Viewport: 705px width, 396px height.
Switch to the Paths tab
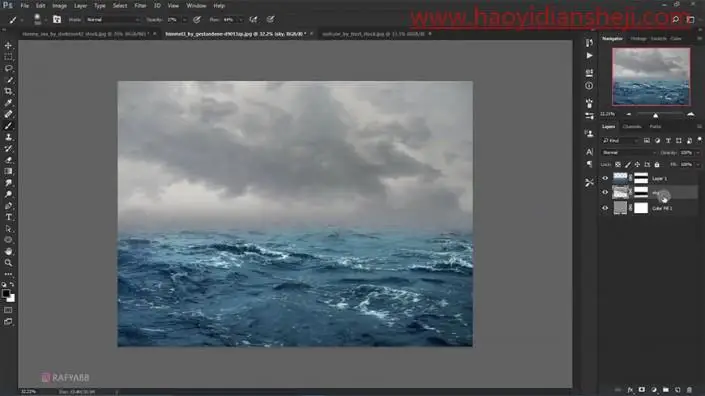(655, 127)
